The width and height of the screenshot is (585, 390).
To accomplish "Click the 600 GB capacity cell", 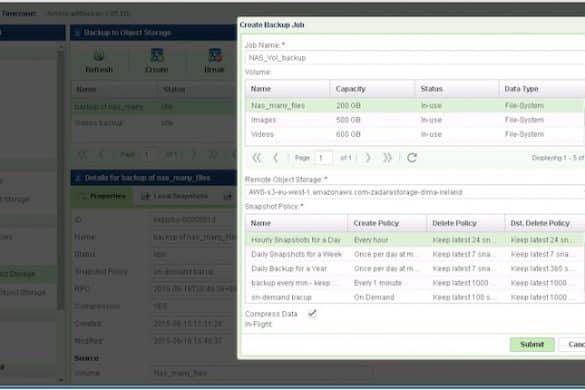I will point(348,134).
